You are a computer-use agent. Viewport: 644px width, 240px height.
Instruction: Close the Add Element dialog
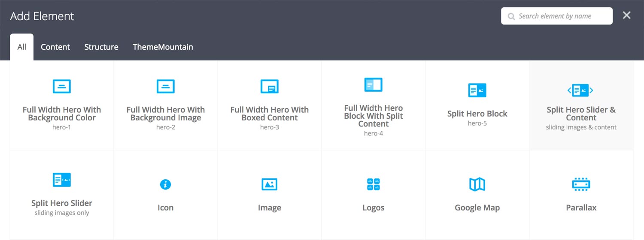point(627,15)
